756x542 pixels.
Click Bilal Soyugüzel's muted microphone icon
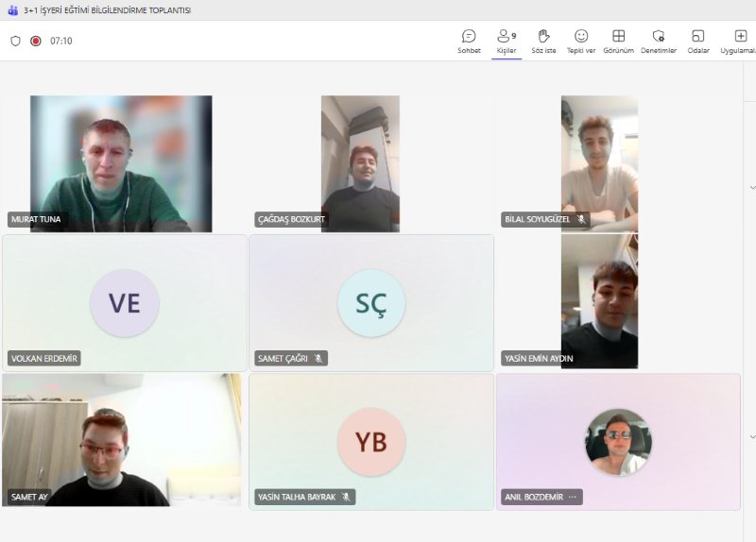click(581, 220)
